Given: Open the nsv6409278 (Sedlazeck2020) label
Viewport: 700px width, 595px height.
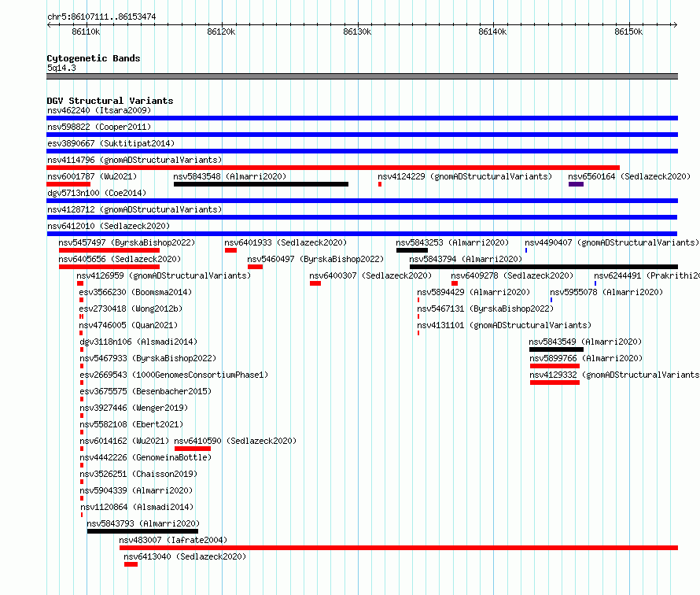Looking at the screenshot, I should 512,275.
